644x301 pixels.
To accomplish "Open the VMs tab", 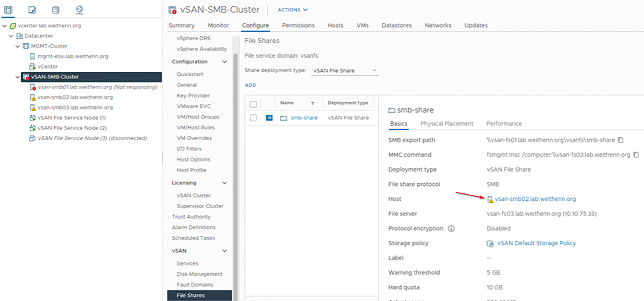I will click(363, 25).
